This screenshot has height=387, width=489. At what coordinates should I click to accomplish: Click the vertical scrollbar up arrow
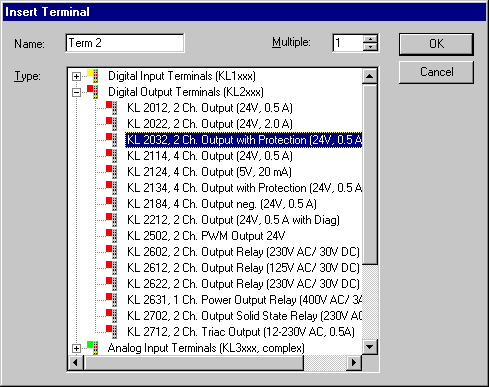click(x=370, y=76)
